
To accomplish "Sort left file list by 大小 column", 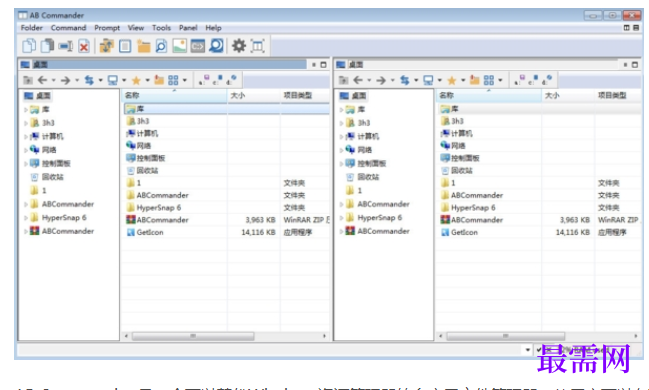I will click(253, 95).
